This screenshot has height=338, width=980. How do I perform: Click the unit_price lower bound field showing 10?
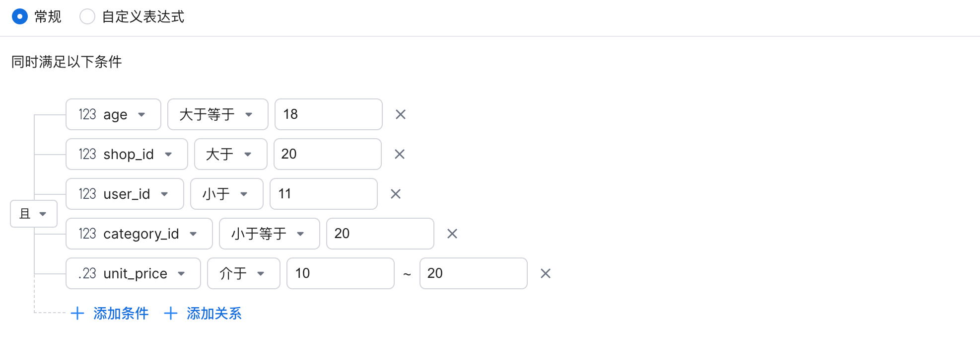340,273
